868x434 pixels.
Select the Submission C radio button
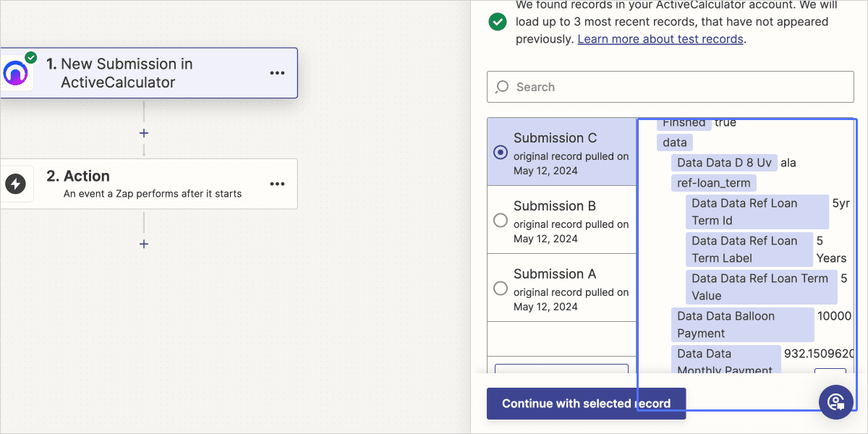click(x=500, y=152)
